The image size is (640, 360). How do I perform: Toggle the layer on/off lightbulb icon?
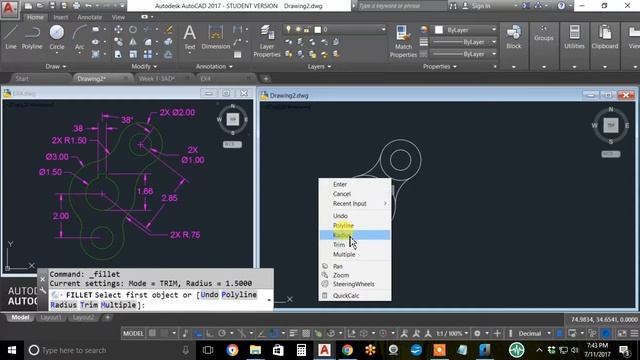tap(289, 29)
